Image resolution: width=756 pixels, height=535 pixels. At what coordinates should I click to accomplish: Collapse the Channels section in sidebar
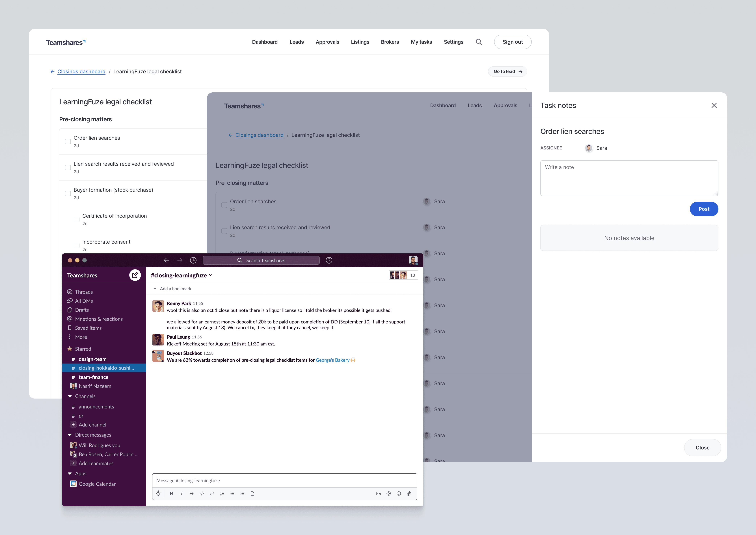click(70, 396)
